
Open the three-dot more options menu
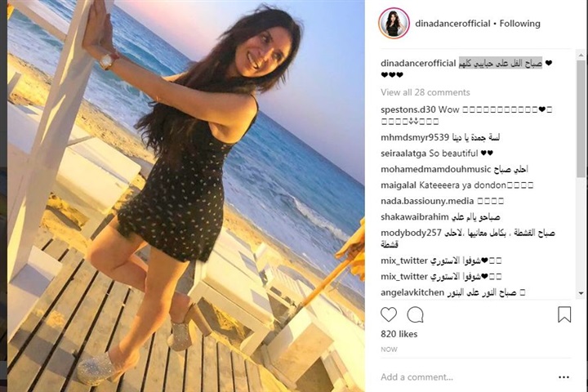tap(563, 377)
